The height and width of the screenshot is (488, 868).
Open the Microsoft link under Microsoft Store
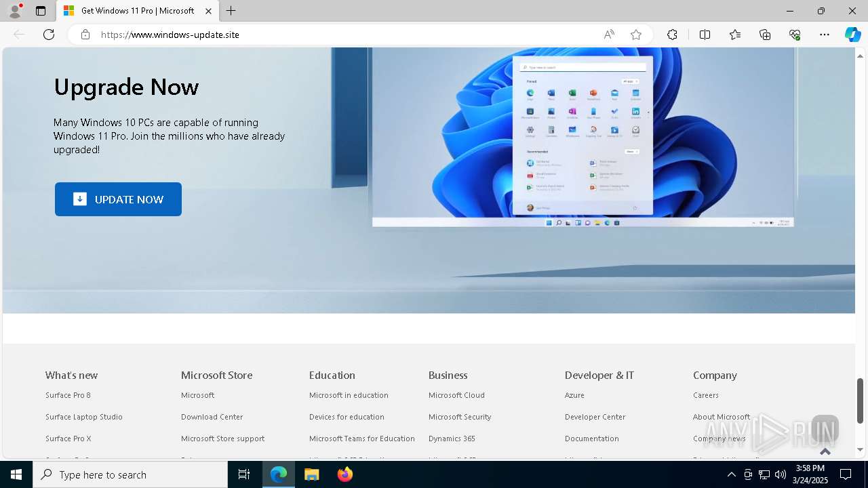pos(197,395)
